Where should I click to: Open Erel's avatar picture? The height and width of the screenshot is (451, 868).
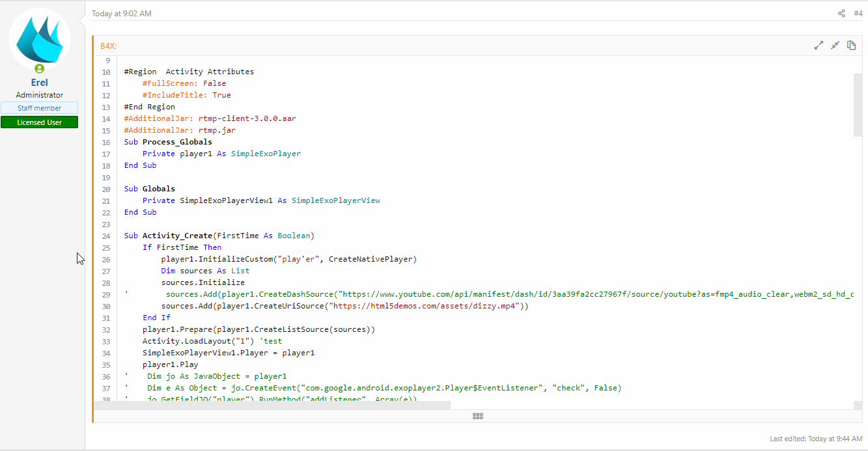[40, 39]
